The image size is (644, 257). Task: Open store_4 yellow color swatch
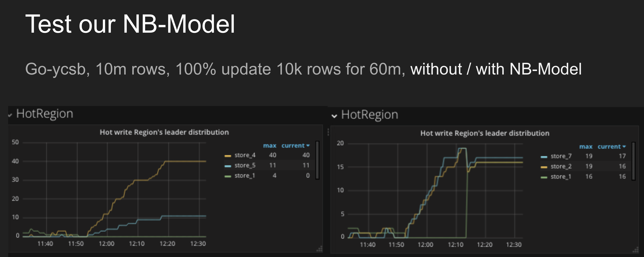(x=228, y=156)
